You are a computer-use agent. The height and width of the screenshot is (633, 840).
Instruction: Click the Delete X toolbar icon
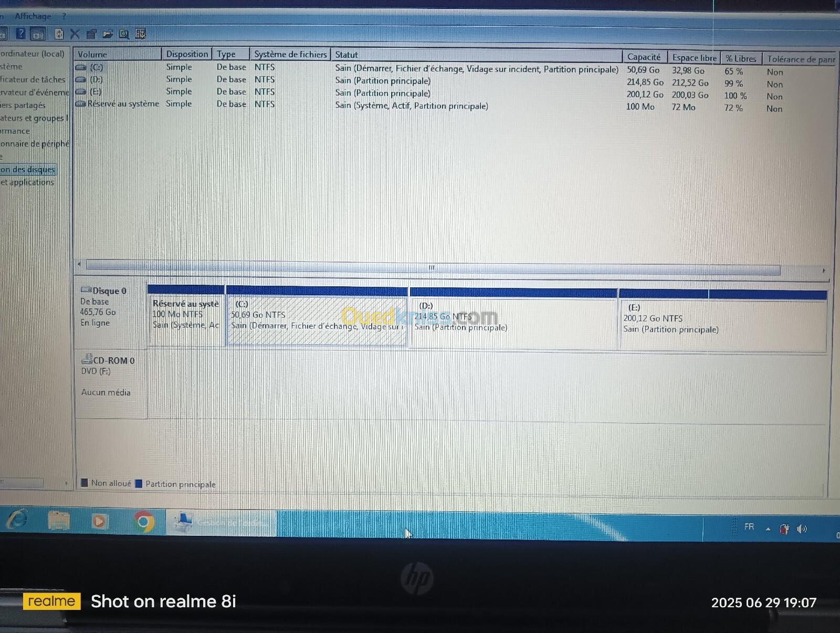(x=75, y=34)
